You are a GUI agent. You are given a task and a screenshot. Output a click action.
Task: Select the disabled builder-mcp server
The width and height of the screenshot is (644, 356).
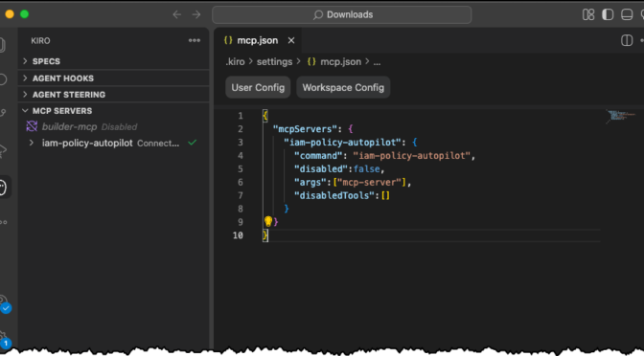click(114, 126)
